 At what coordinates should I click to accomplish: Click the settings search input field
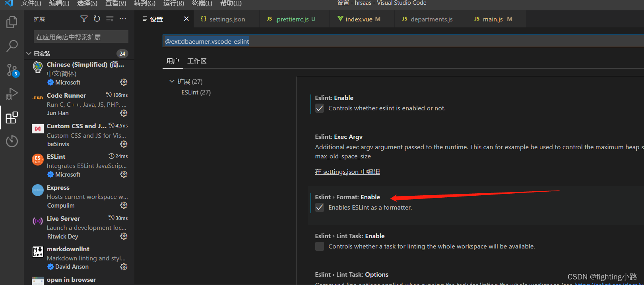tap(403, 41)
